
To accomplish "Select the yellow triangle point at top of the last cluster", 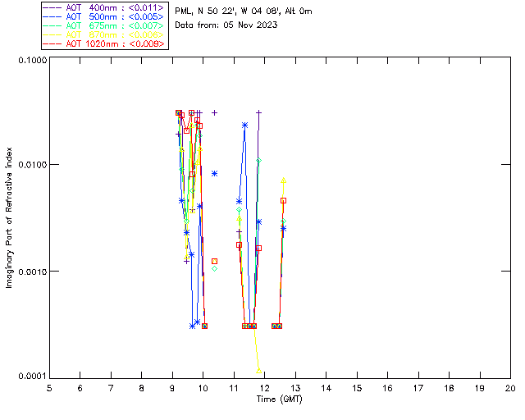I will click(284, 180).
